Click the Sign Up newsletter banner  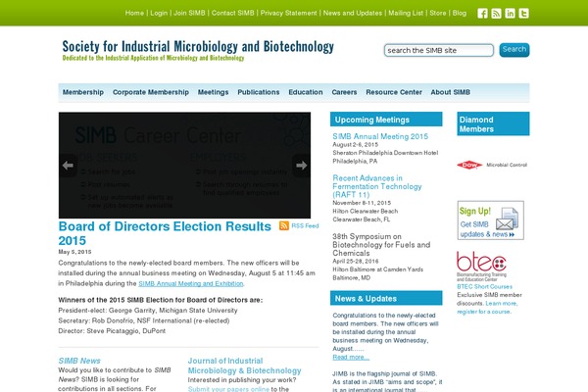(x=491, y=220)
